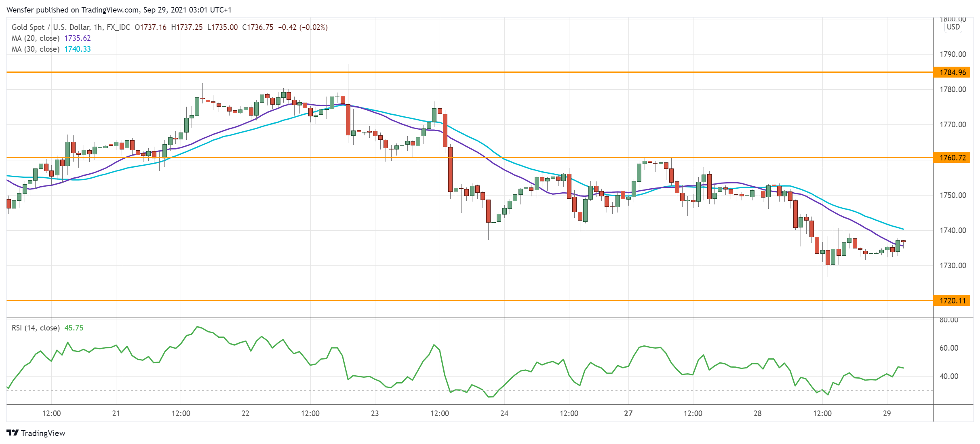Image resolution: width=980 pixels, height=444 pixels.
Task: Select the 1760.72 horizontal line label
Action: tap(952, 158)
